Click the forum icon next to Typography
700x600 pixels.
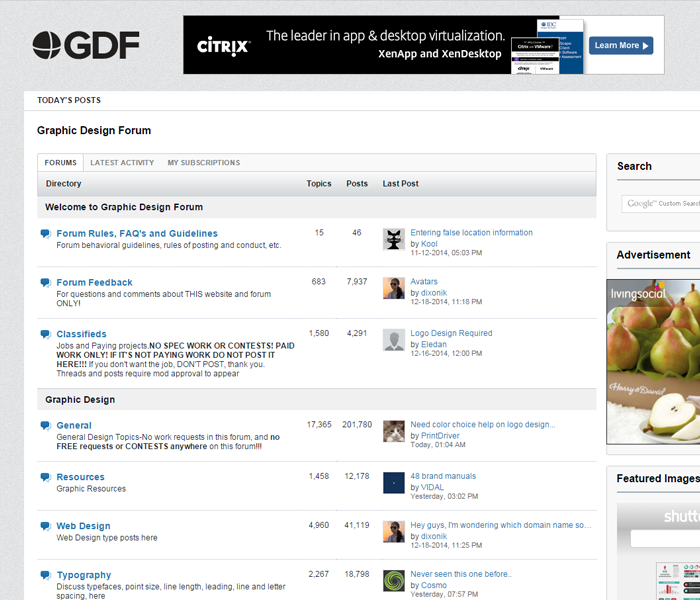click(x=46, y=575)
